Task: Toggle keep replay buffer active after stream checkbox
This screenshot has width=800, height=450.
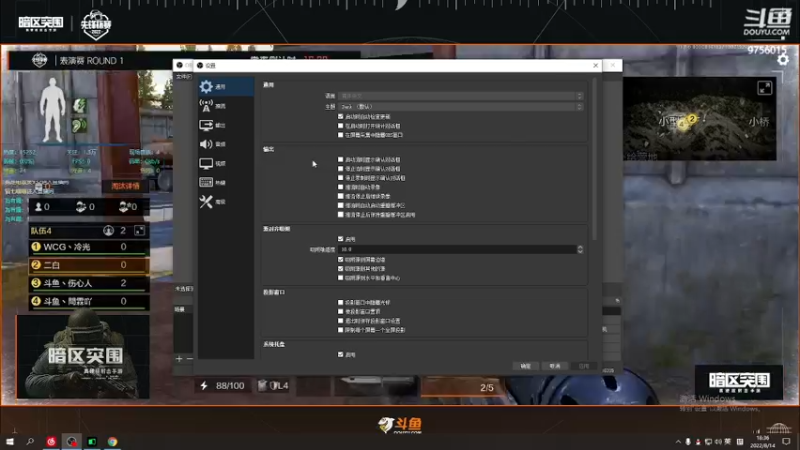Action: pos(341,215)
